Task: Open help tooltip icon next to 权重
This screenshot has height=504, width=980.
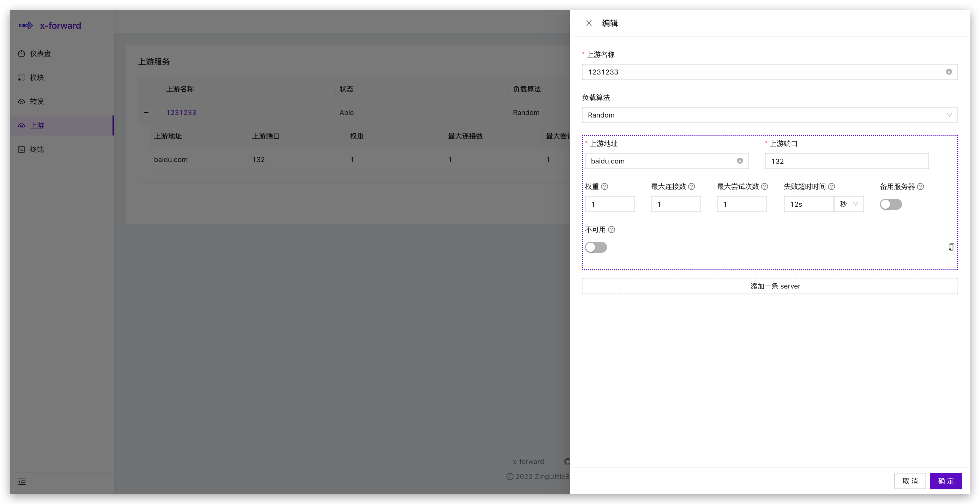Action: click(604, 186)
